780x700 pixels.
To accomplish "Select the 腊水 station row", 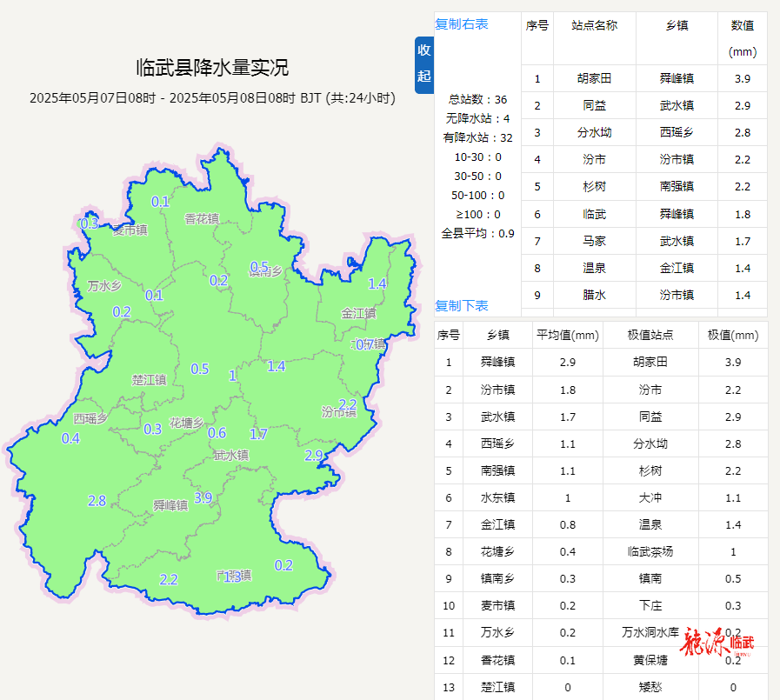I will (594, 295).
